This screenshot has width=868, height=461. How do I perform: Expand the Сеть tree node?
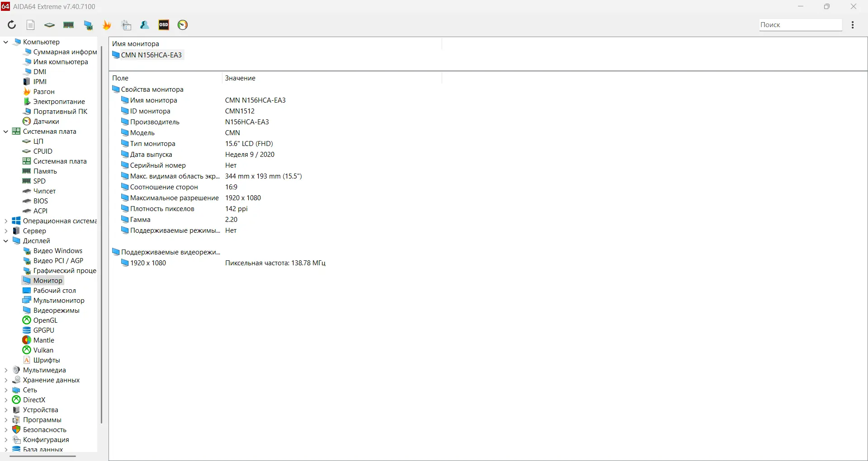pyautogui.click(x=6, y=390)
